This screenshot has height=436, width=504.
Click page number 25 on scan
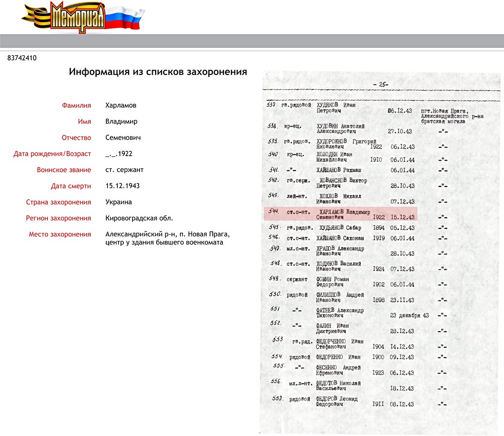click(x=381, y=85)
